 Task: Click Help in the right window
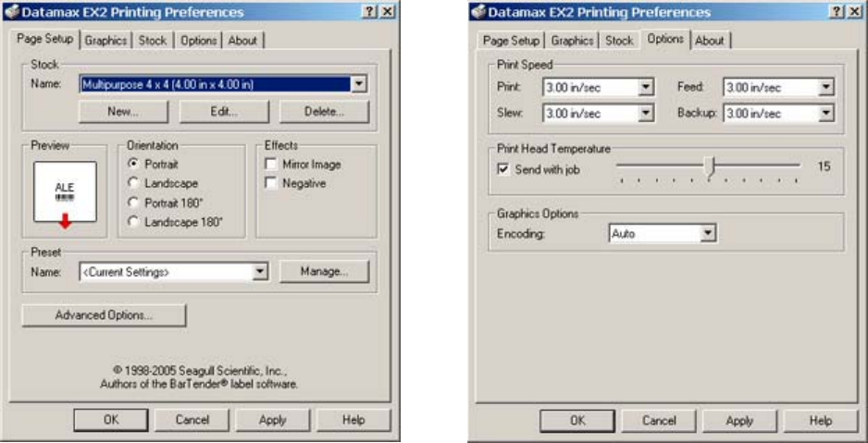(x=821, y=420)
